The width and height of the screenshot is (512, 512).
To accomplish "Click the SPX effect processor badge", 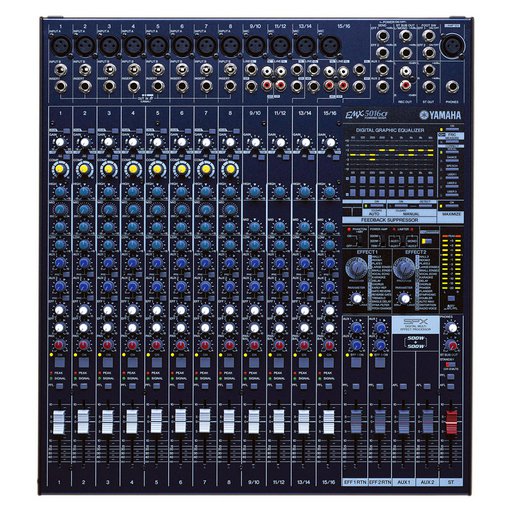I will [x=415, y=324].
